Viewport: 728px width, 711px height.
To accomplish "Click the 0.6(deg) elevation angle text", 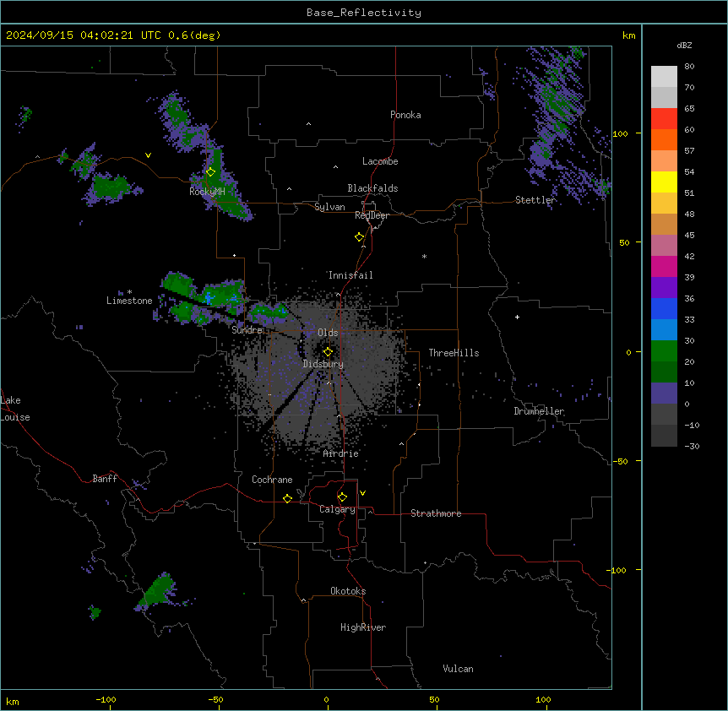I will tap(194, 35).
